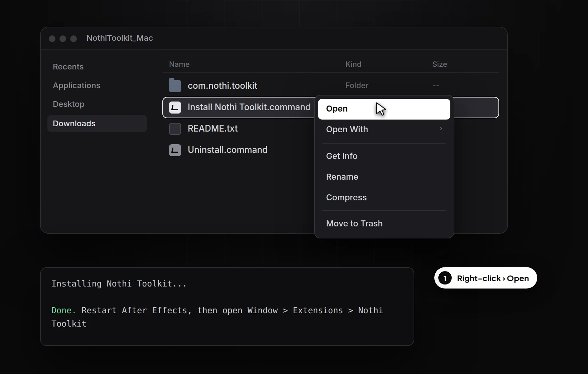Screen dimensions: 588x374
Task: Sort by the Name column header
Action: 179,64
